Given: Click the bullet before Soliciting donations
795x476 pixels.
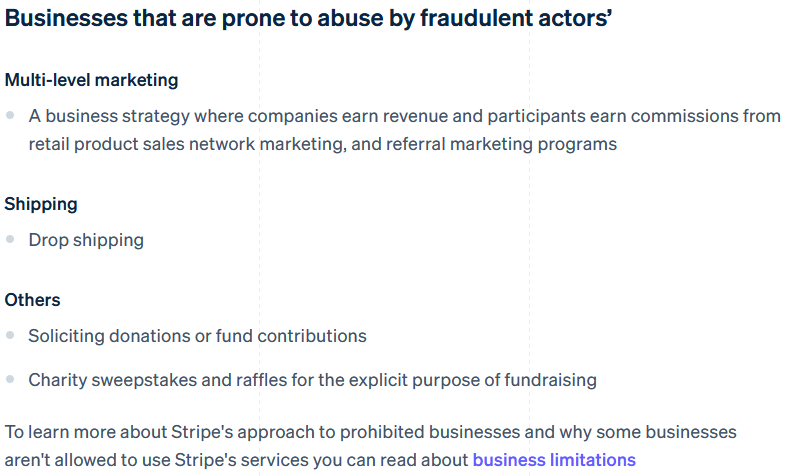Looking at the screenshot, I should point(10,335).
